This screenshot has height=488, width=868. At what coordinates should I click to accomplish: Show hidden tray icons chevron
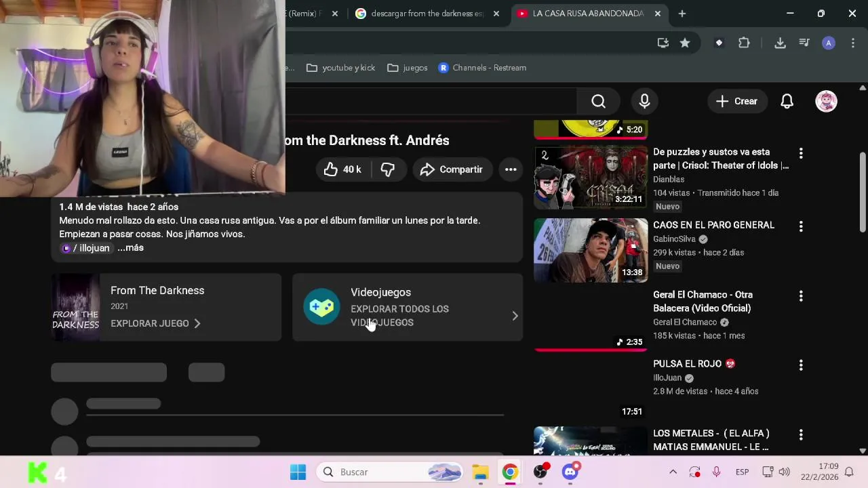(673, 472)
